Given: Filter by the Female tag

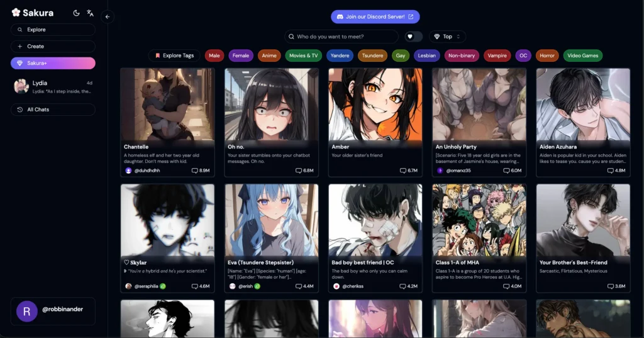Looking at the screenshot, I should (x=241, y=55).
